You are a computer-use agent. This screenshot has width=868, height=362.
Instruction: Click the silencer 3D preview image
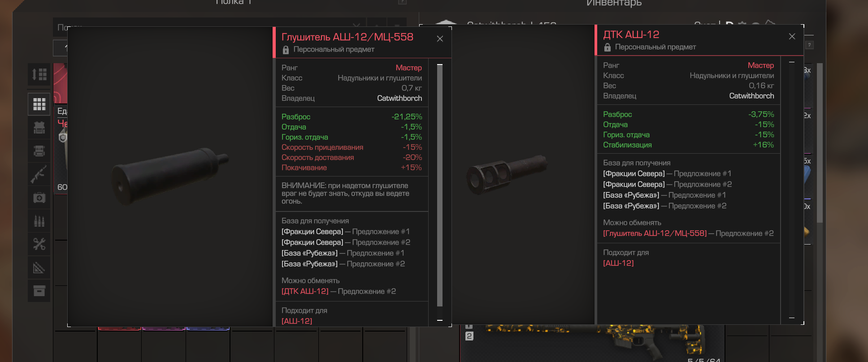pyautogui.click(x=170, y=176)
